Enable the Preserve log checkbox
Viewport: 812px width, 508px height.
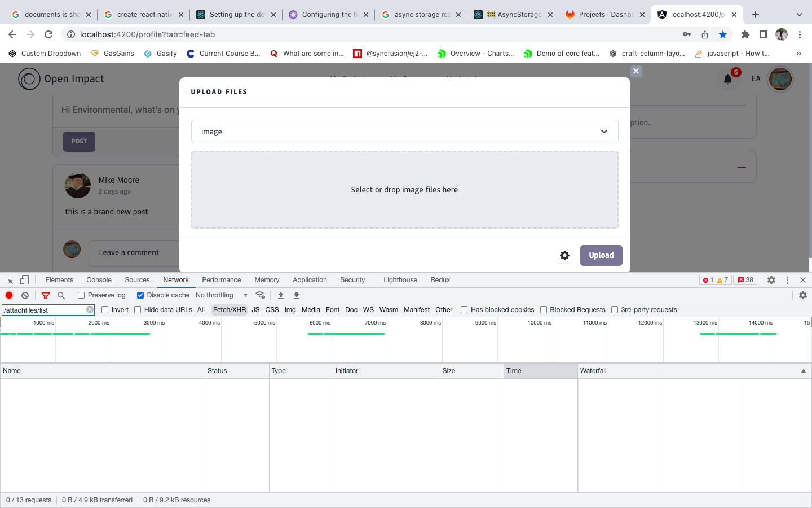click(x=81, y=295)
